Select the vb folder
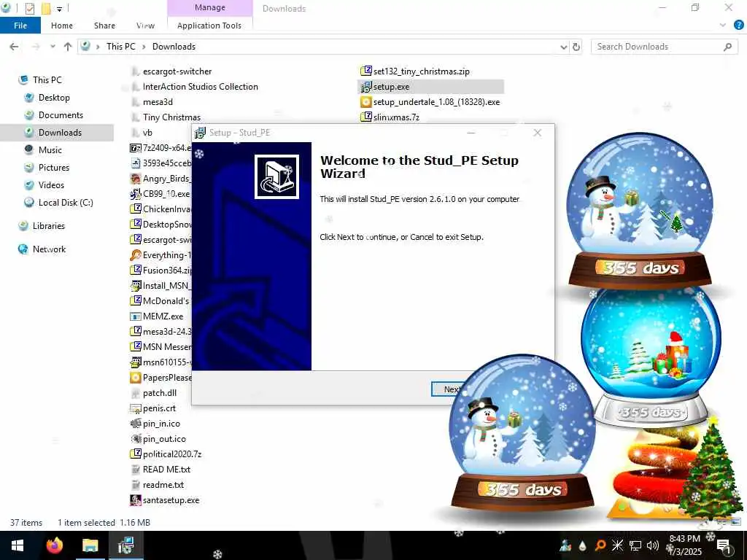747x560 pixels. pos(147,133)
